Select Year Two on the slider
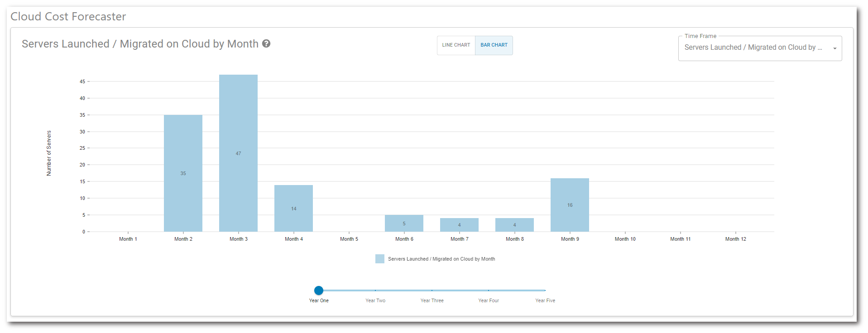This screenshot has height=333, width=868. point(375,290)
